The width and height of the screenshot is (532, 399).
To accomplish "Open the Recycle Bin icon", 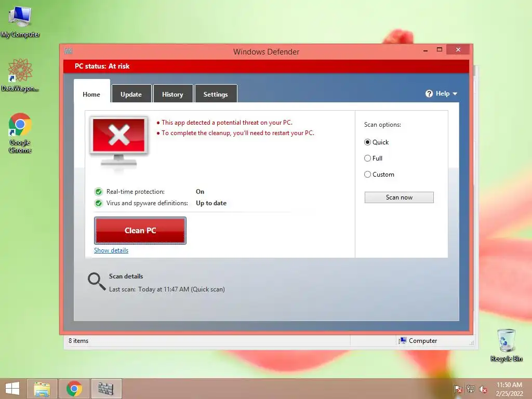I will coord(506,345).
